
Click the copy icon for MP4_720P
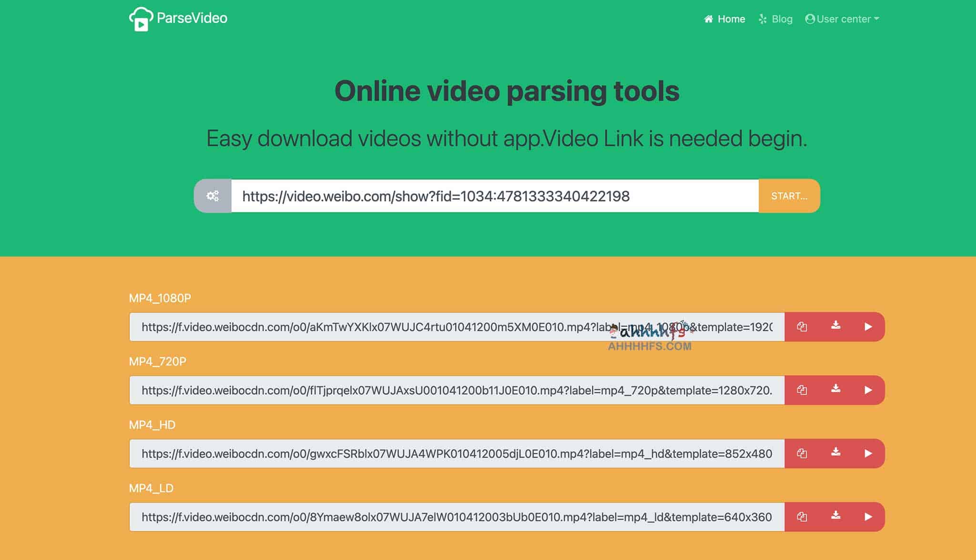[802, 390]
